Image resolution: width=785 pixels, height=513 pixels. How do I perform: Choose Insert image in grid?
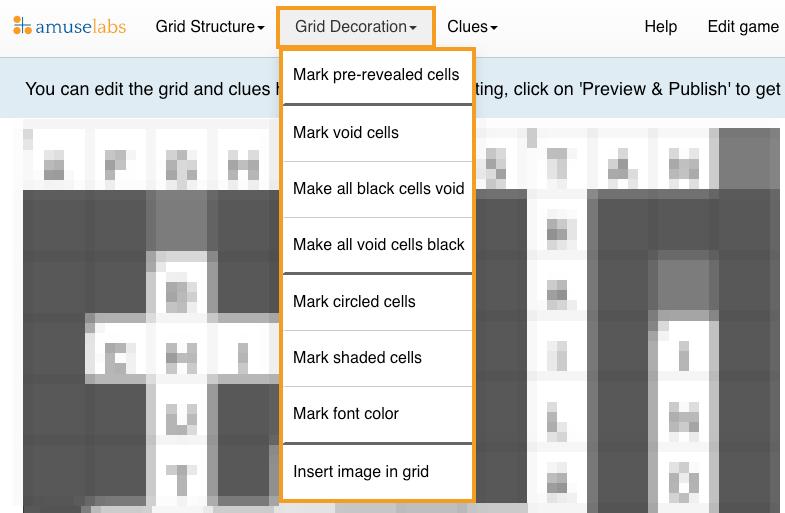pos(378,471)
